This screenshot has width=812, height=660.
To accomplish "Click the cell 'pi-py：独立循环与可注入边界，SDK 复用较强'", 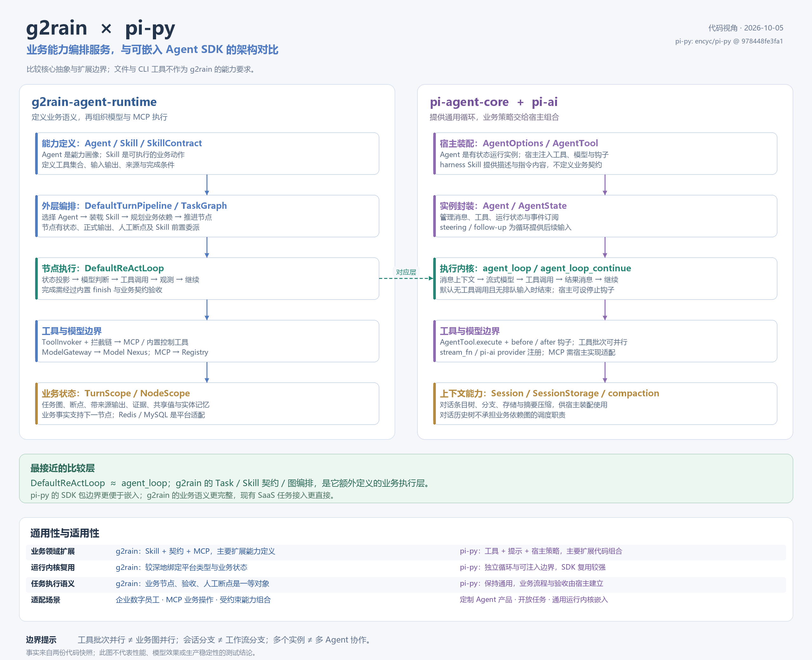I will click(533, 567).
